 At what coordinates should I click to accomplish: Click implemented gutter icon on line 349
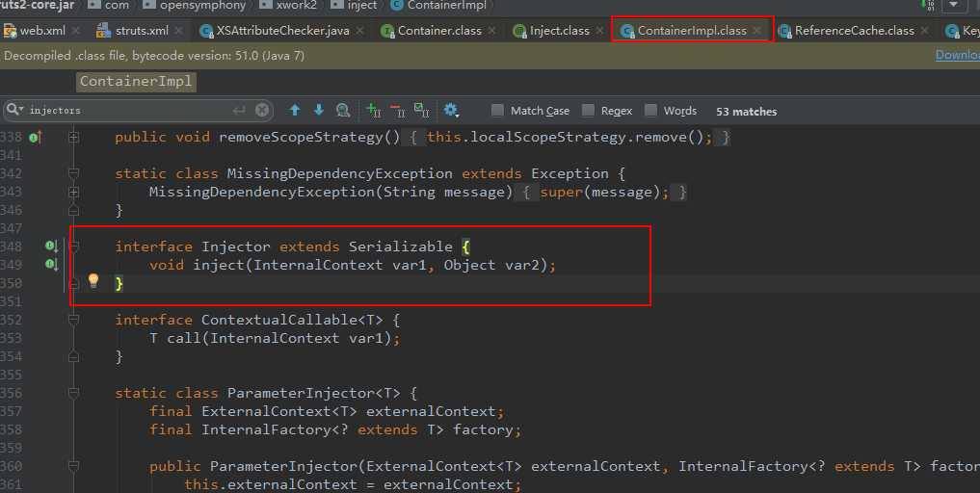click(51, 264)
